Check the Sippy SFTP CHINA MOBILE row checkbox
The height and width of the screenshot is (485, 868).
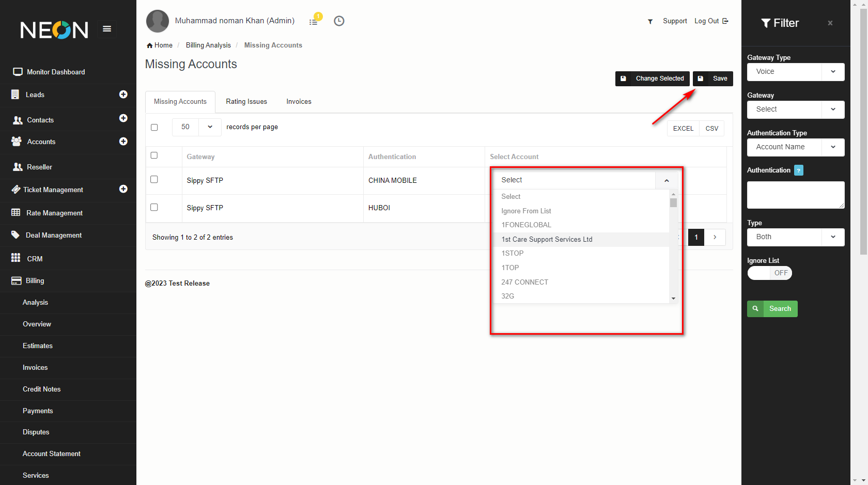click(154, 180)
